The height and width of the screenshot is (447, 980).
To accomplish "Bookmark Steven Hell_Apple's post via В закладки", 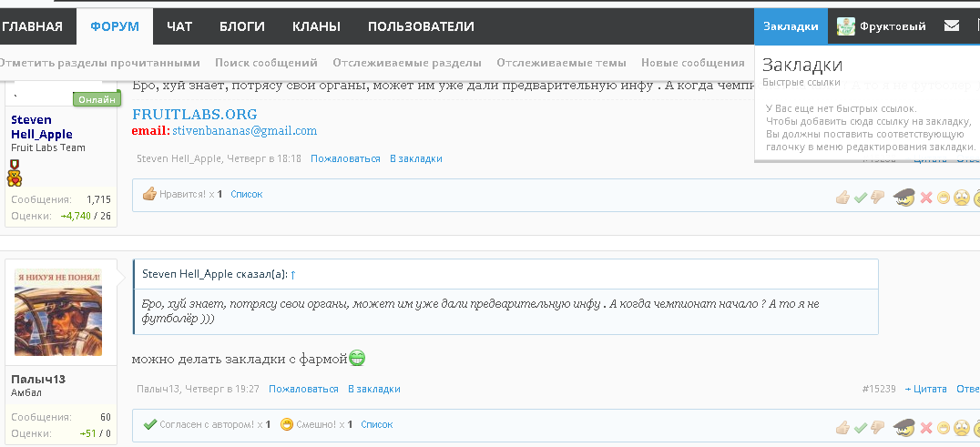I will coord(415,158).
